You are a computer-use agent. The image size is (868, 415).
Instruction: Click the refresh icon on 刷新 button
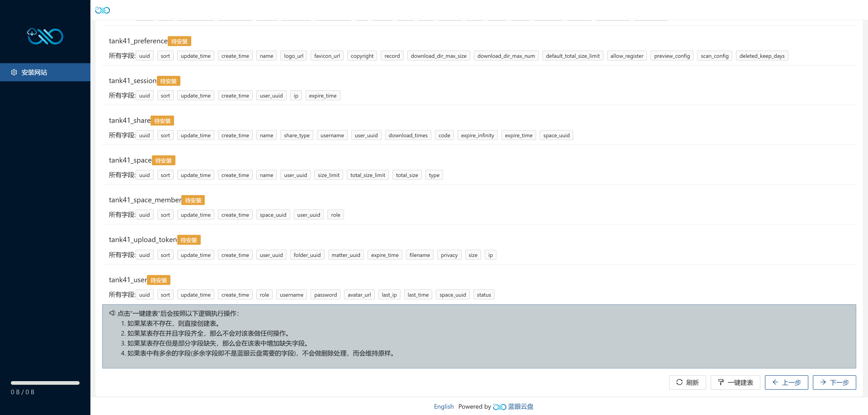[679, 382]
